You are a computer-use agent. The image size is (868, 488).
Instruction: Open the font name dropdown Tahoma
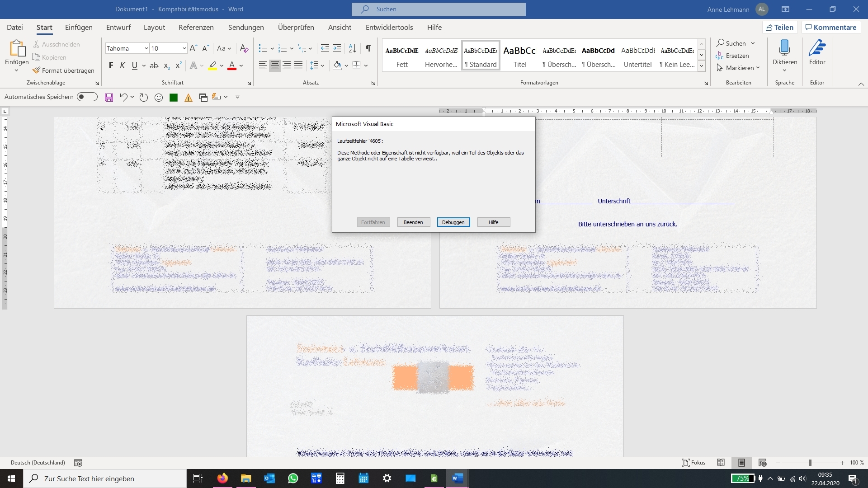(x=146, y=48)
